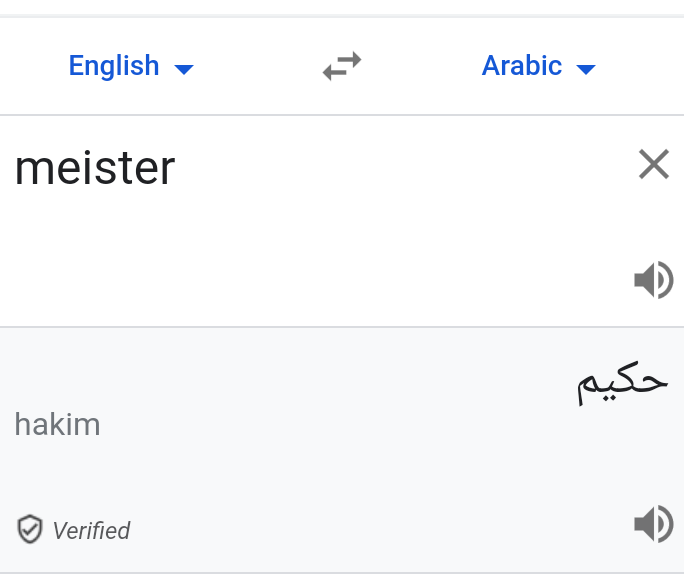Swap the source and target languages
This screenshot has width=684, height=575.
(x=342, y=67)
